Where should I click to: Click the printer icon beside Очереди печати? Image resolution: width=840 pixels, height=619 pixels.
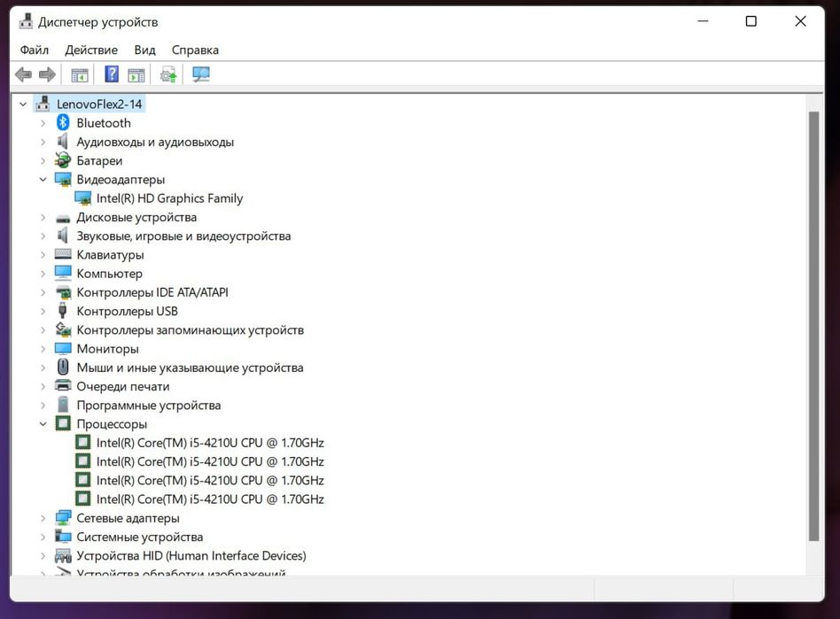pos(63,385)
